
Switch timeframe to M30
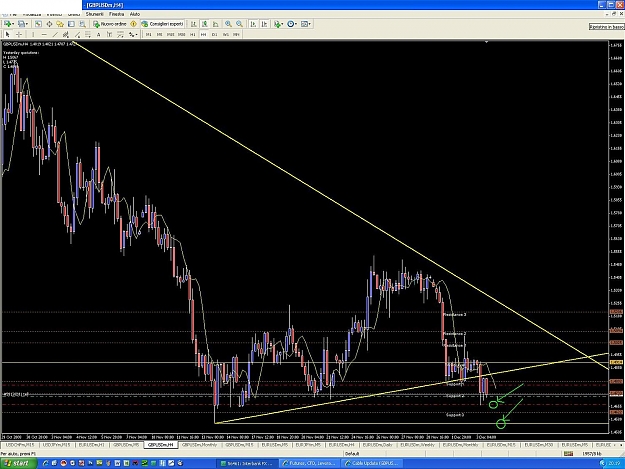(181, 34)
